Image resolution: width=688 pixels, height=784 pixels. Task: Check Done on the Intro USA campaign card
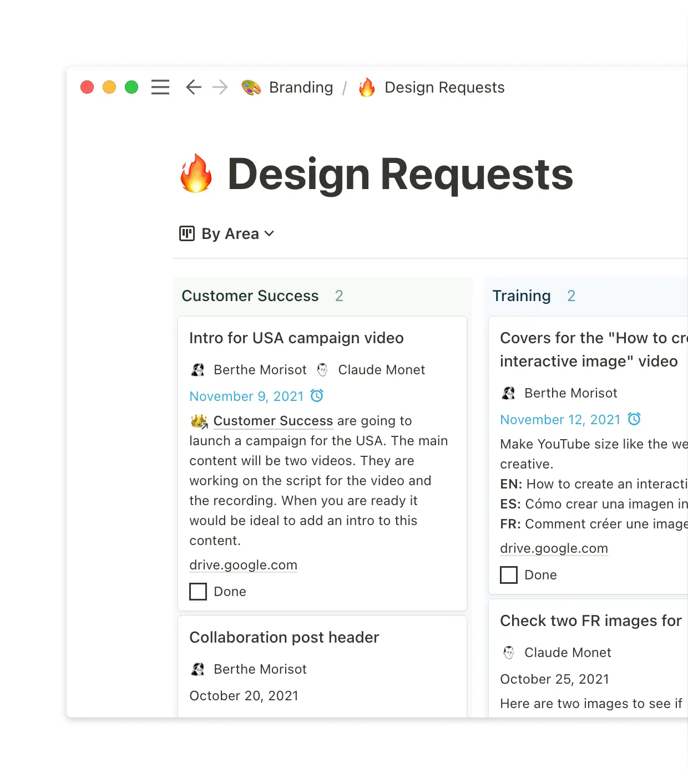[198, 592]
